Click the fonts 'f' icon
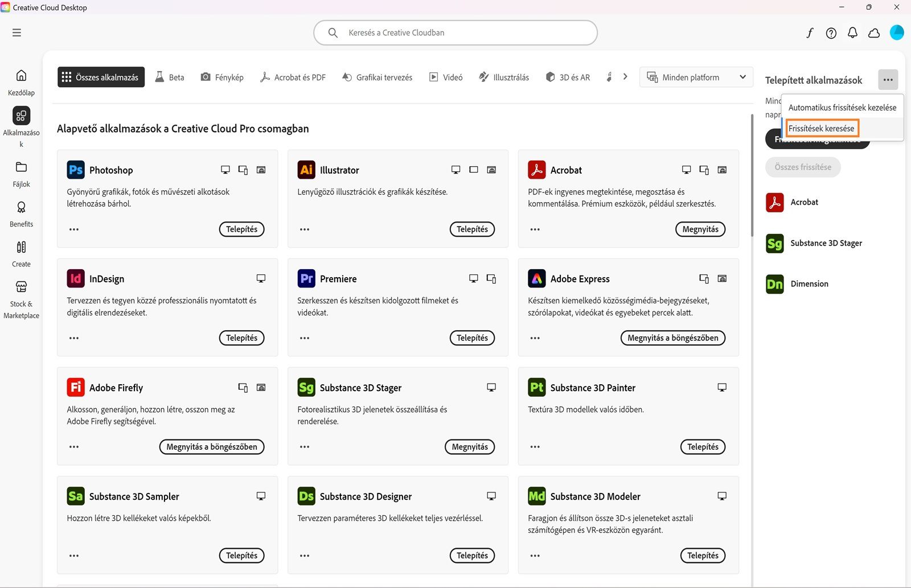 click(810, 33)
